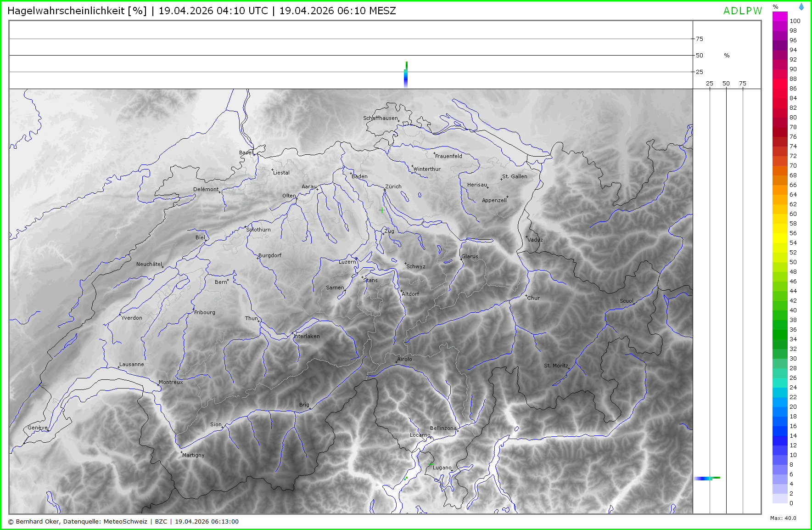Viewport: 812px width, 530px height.
Task: Click the green hail cell pixels west of Lugano
Action: (406, 478)
